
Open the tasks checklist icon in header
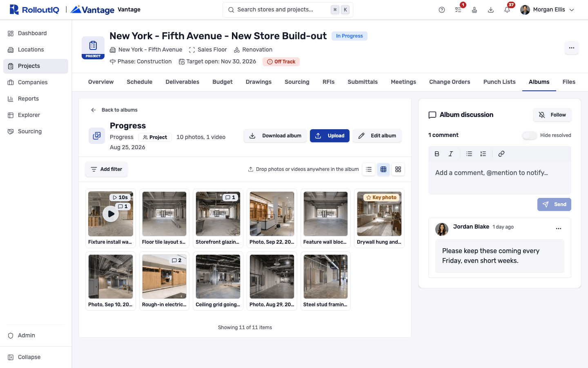coord(458,10)
